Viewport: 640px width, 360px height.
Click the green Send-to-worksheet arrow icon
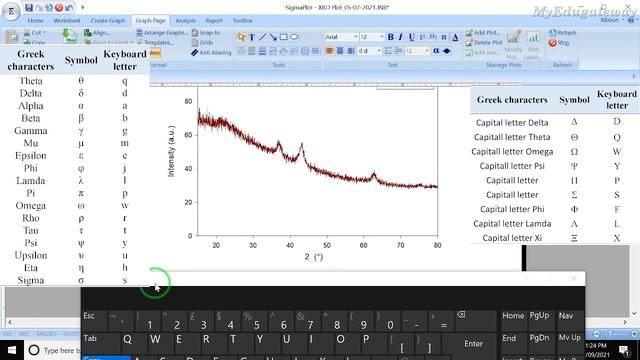[70, 36]
